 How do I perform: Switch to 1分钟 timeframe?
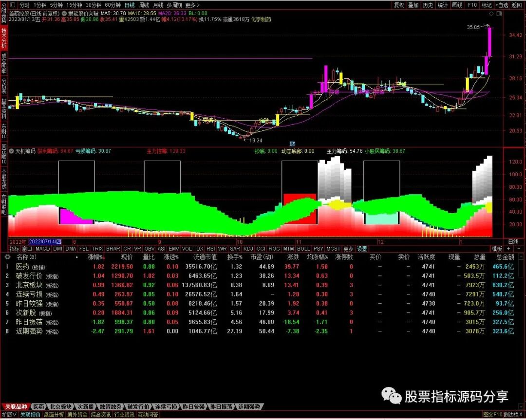coord(40,5)
